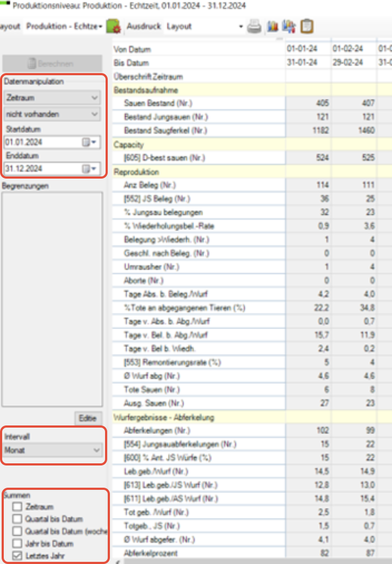392x564 pixels.
Task: Select '% Wiederholungsbel.-Rate' row
Action: 199,226
